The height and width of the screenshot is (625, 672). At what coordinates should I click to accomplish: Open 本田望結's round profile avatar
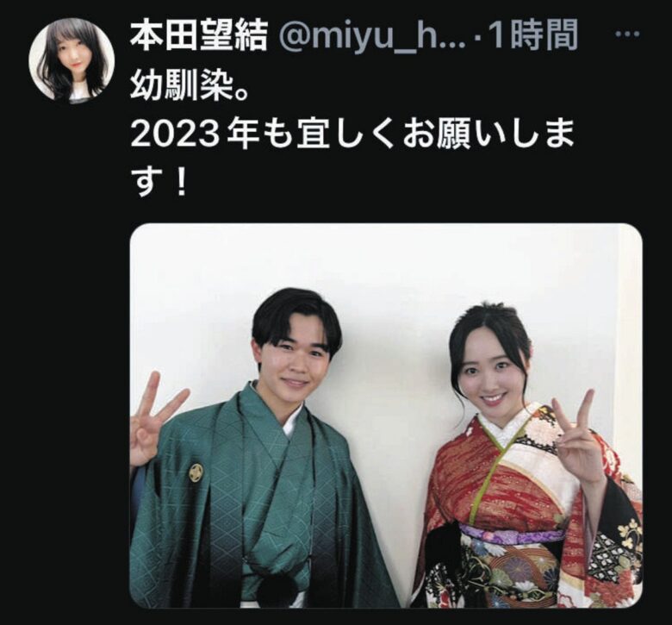[72, 60]
